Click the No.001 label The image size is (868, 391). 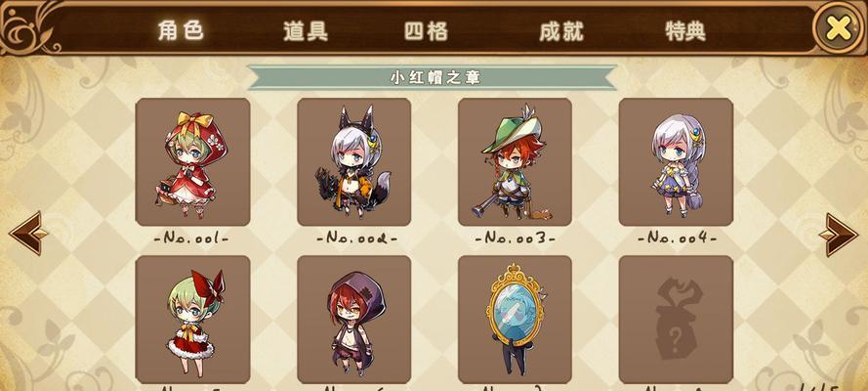[191, 239]
